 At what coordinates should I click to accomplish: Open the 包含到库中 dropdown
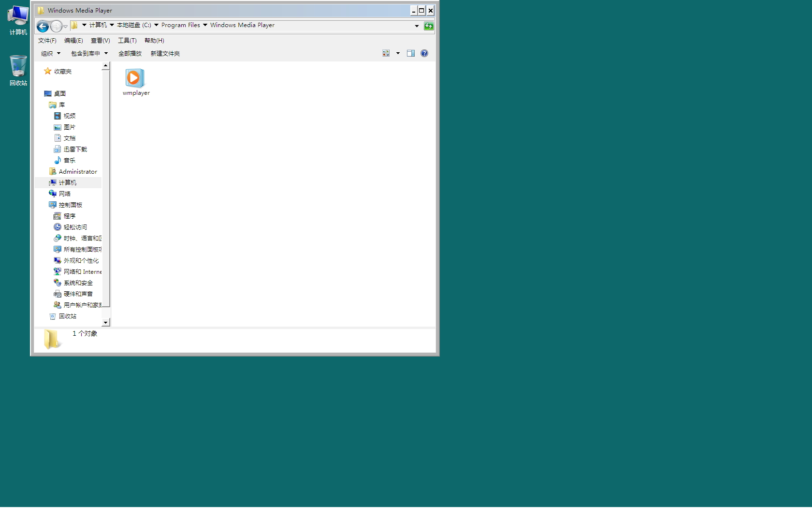89,54
